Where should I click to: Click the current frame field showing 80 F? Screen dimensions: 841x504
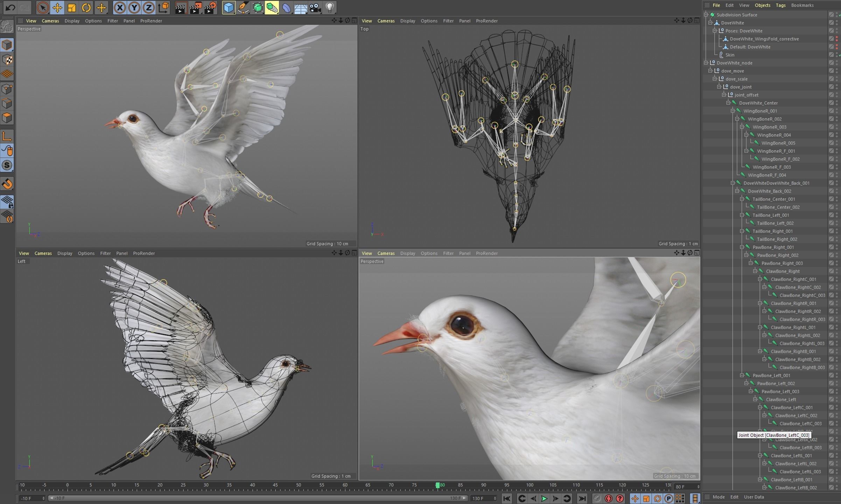point(685,486)
